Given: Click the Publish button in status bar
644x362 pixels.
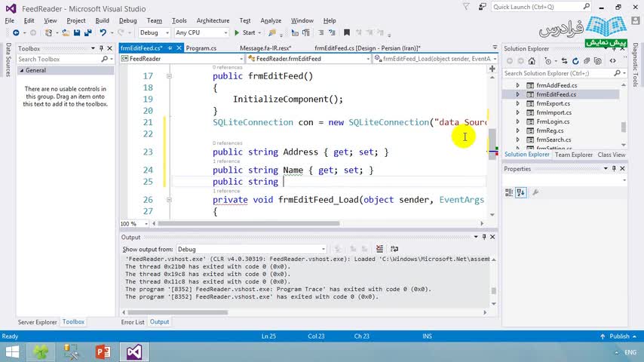Looking at the screenshot, I should [x=618, y=336].
